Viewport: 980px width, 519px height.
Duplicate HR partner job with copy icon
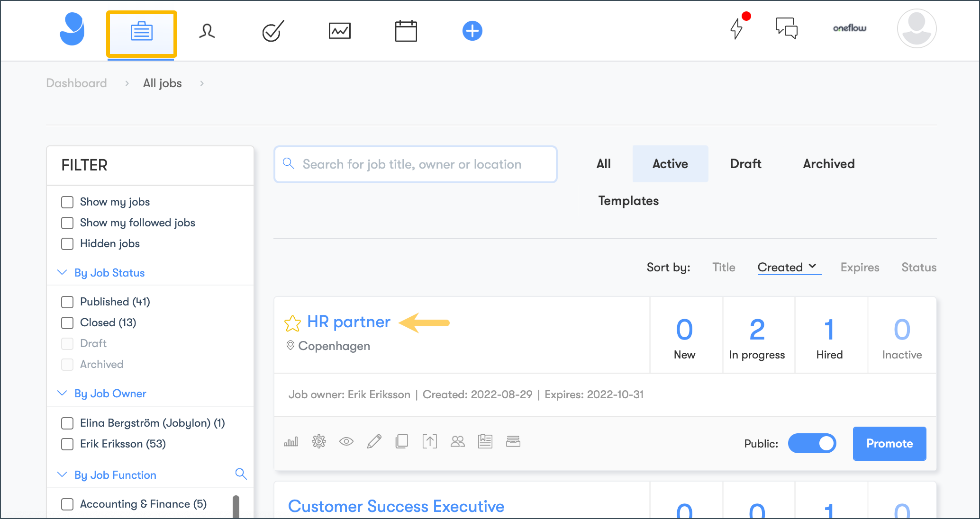[x=402, y=441]
